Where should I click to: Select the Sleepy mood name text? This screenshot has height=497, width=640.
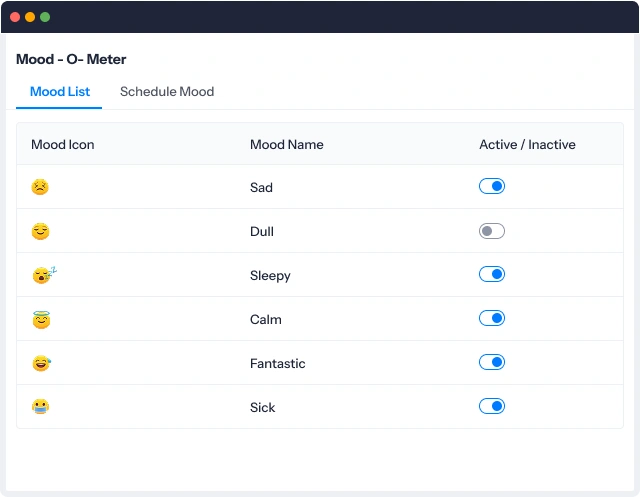click(270, 276)
